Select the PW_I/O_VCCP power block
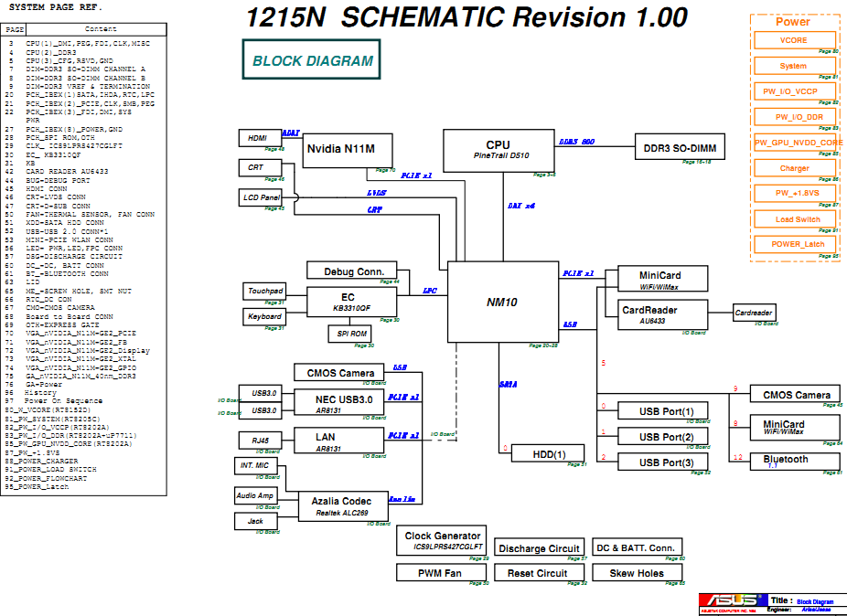847x616 pixels. 794,91
